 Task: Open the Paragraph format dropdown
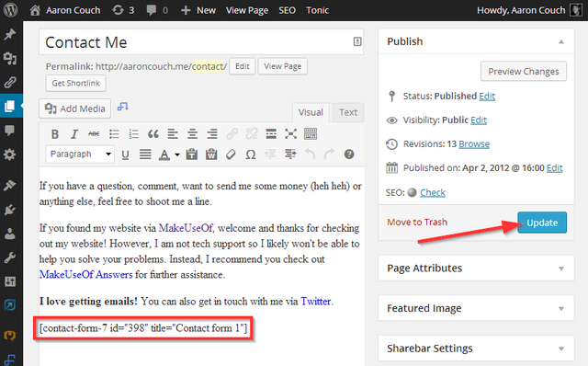click(80, 154)
